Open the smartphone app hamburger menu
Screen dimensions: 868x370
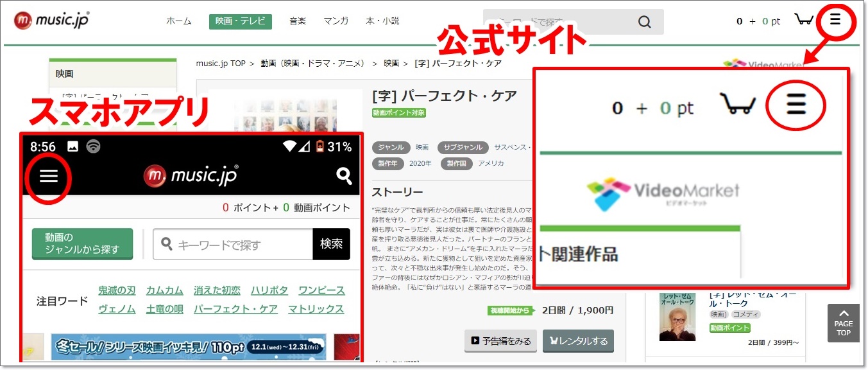tap(49, 177)
